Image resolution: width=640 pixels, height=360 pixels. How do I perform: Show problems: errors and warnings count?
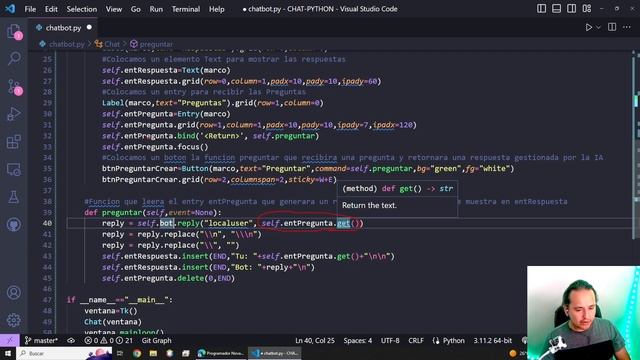[108, 340]
